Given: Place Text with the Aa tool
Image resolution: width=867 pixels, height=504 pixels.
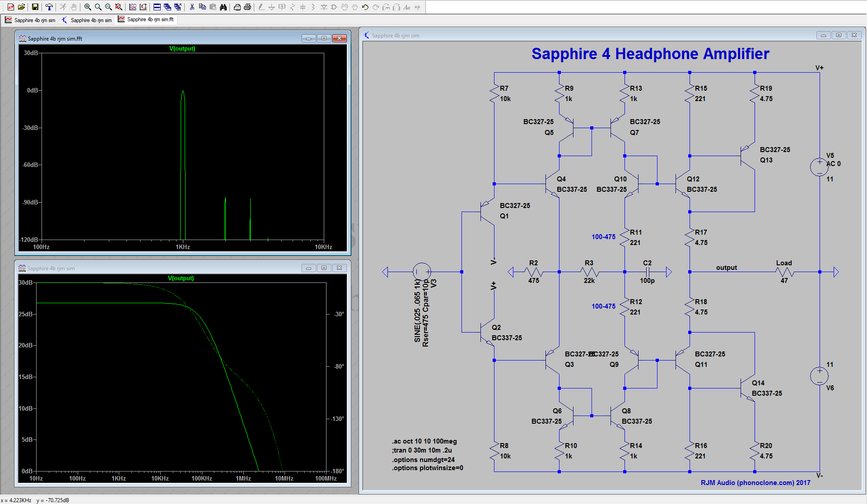Looking at the screenshot, I should click(407, 7).
